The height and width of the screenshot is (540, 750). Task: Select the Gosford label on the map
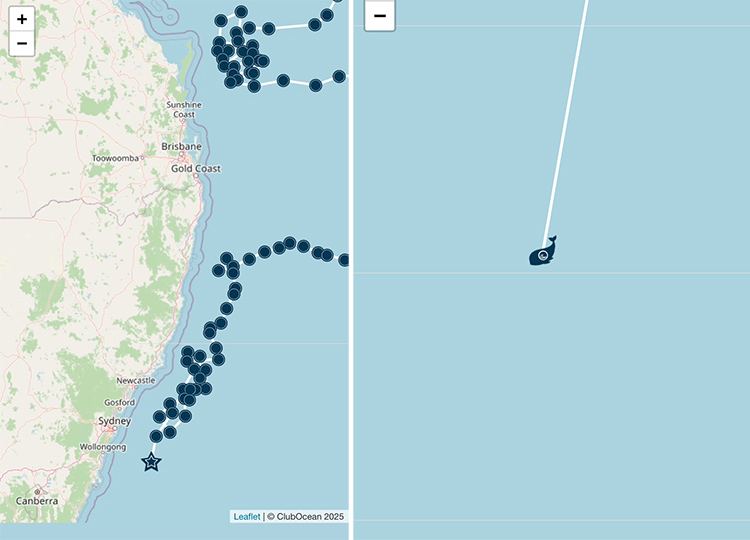click(119, 402)
